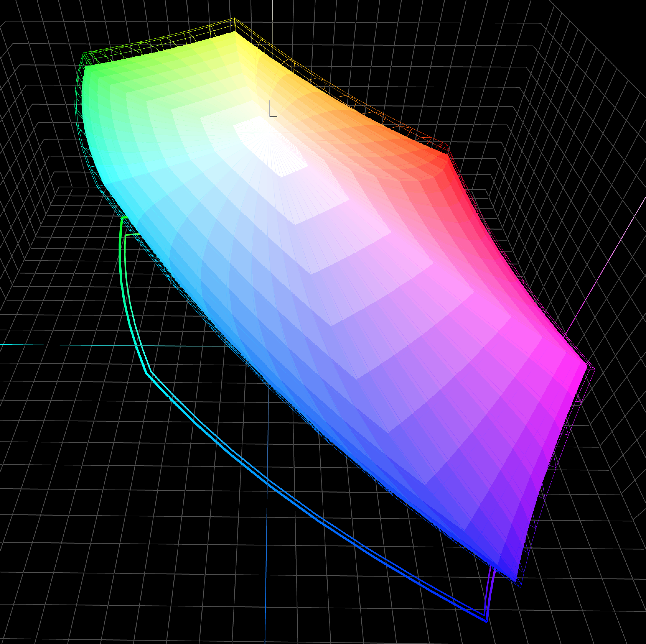Screen dimensions: 646x644
Task: Click the red corner of gamut solid
Action: click(446, 156)
